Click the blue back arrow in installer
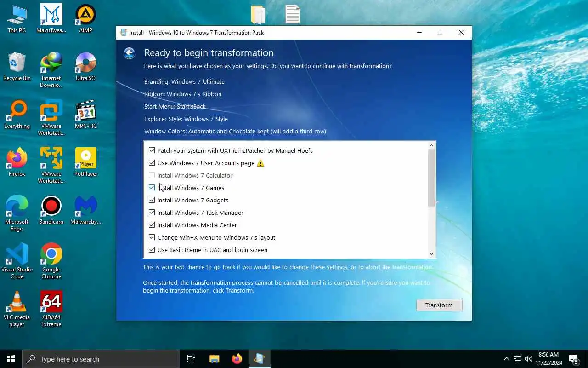 pyautogui.click(x=129, y=53)
